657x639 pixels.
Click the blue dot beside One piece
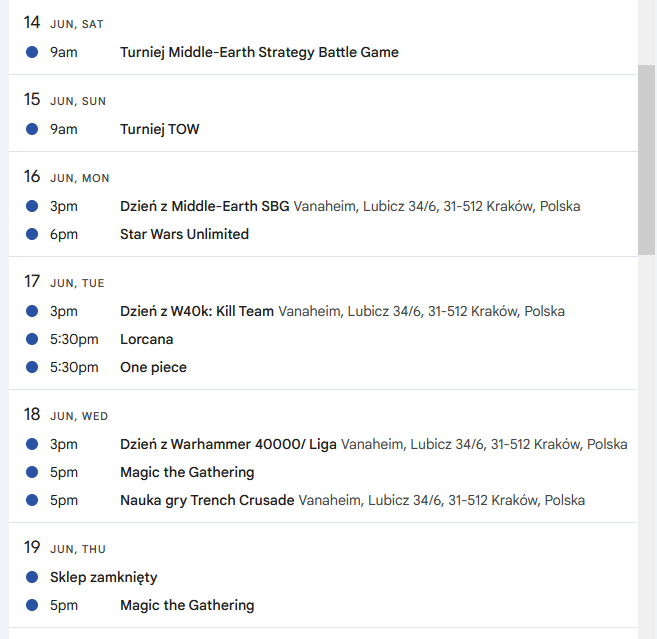[x=32, y=367]
